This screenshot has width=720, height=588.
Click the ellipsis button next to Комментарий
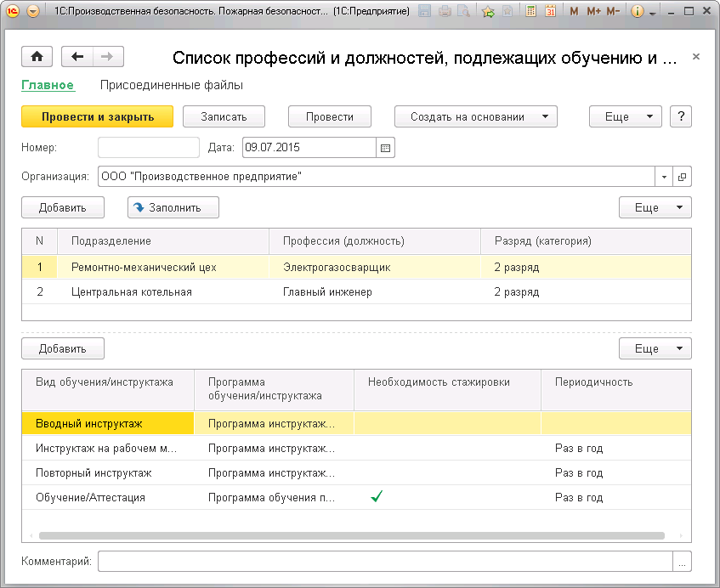click(682, 562)
